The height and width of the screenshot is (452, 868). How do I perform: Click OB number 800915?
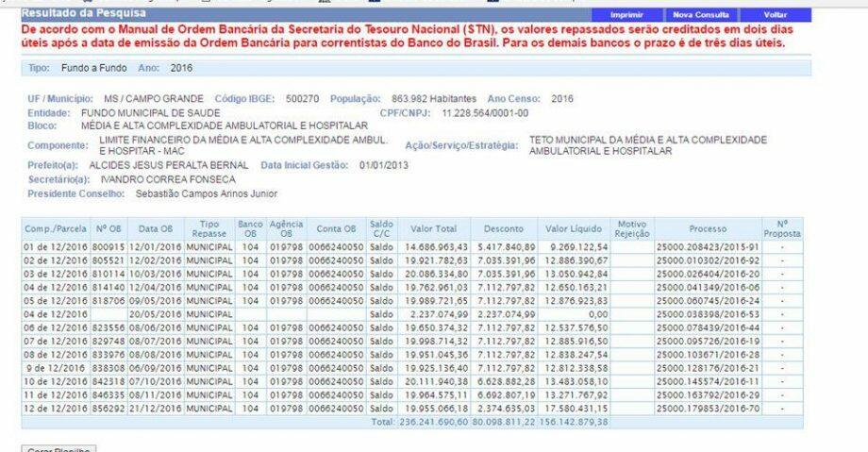click(108, 247)
